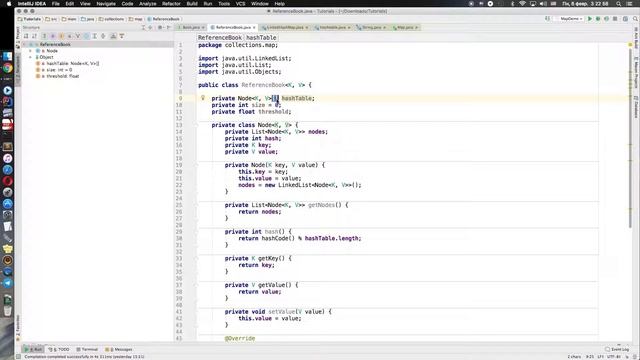Toggle Autoscroll from Source in Structure toolbar
This screenshot has width=640, height=360.
click(122, 36)
